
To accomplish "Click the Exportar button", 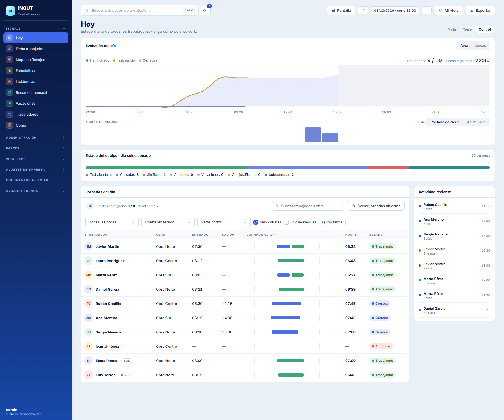I will 480,10.
